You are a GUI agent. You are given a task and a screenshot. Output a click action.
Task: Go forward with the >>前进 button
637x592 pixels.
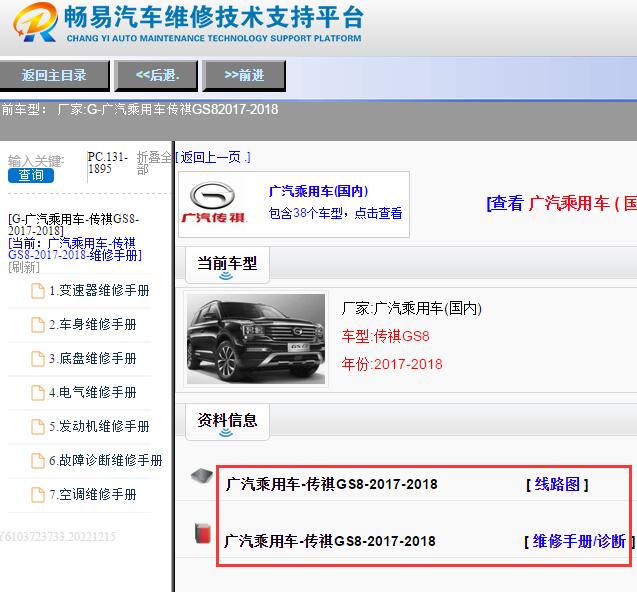coord(244,76)
